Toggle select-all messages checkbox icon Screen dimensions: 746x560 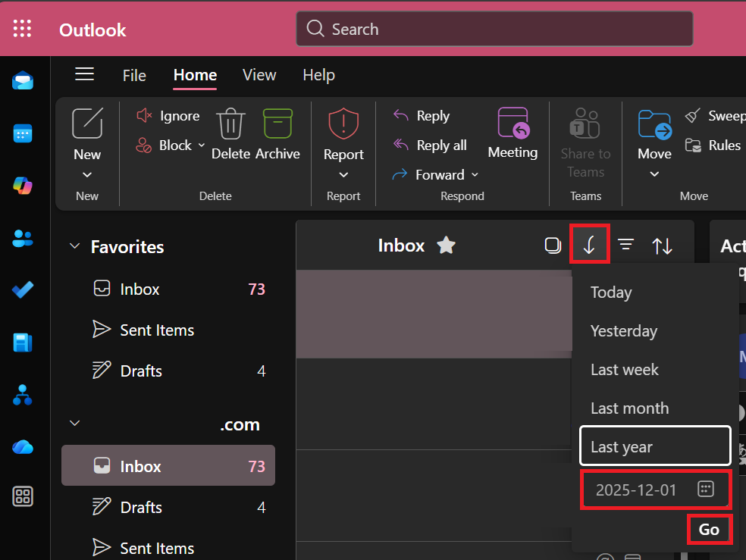(x=553, y=246)
